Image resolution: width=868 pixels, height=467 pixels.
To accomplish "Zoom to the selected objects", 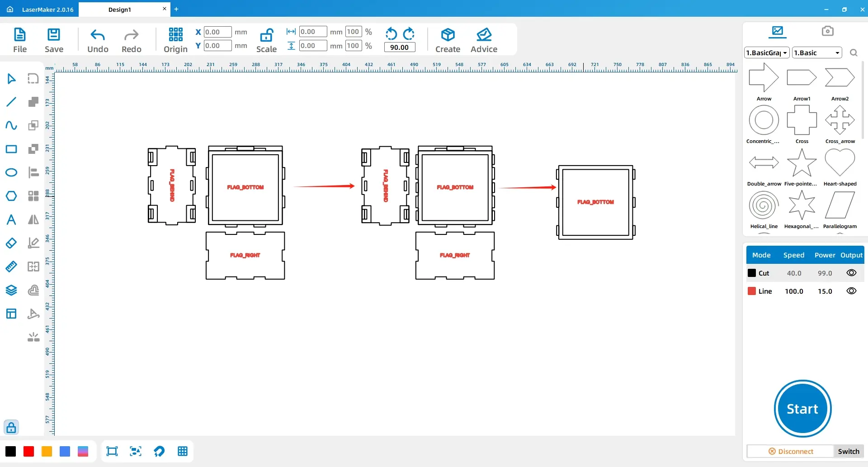I will tap(135, 451).
